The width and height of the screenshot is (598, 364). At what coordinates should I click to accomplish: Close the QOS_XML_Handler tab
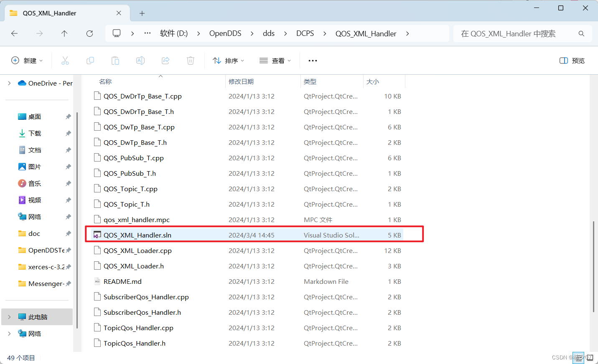(x=119, y=13)
